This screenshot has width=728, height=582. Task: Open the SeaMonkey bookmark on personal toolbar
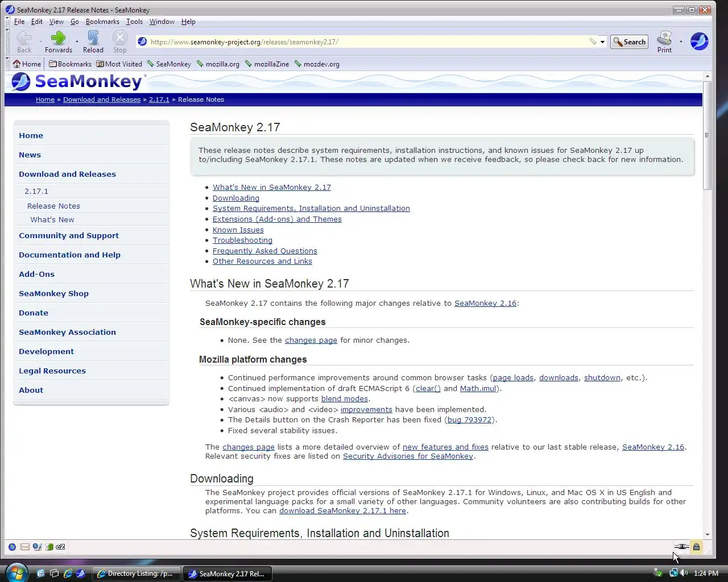coord(169,64)
